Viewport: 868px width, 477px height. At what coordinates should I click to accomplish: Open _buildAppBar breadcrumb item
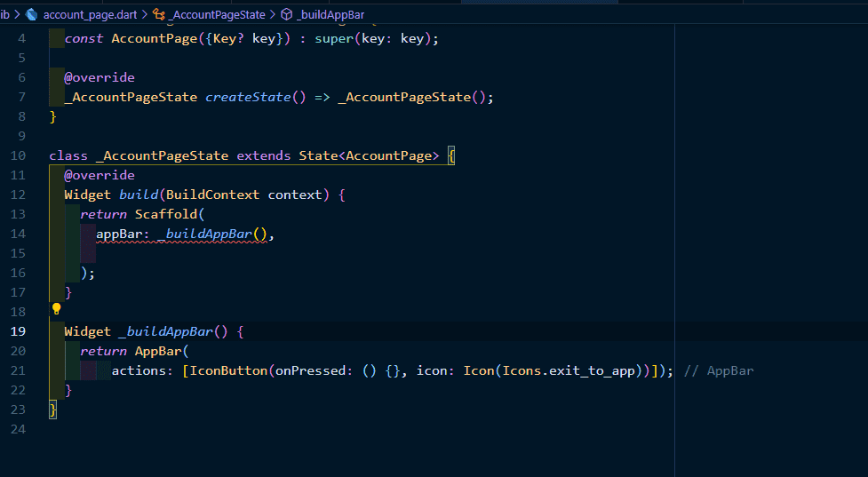click(330, 15)
